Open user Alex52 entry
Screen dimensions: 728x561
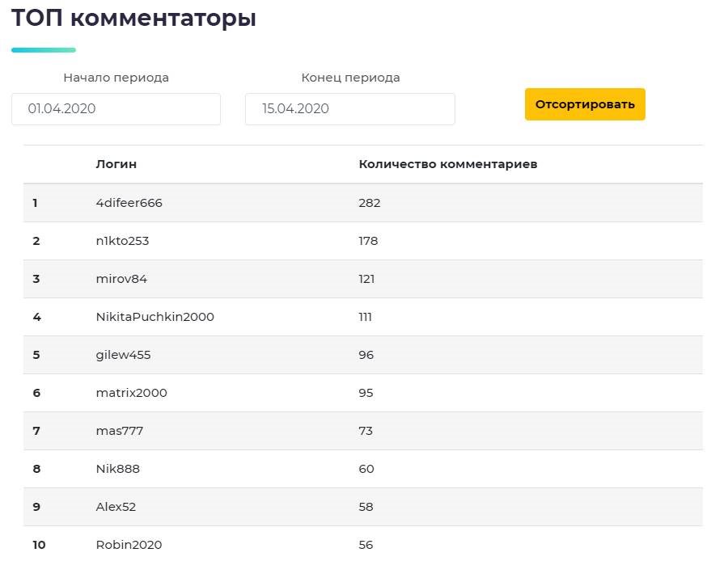(116, 507)
